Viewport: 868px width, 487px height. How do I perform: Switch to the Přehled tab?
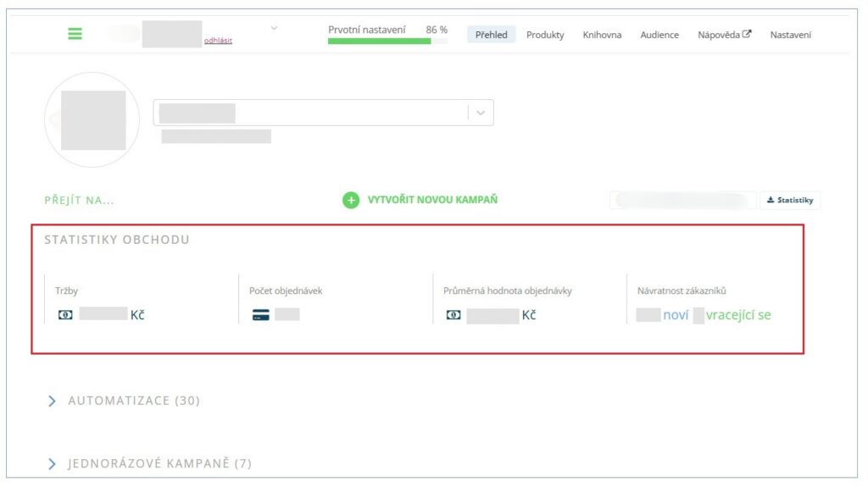point(491,35)
